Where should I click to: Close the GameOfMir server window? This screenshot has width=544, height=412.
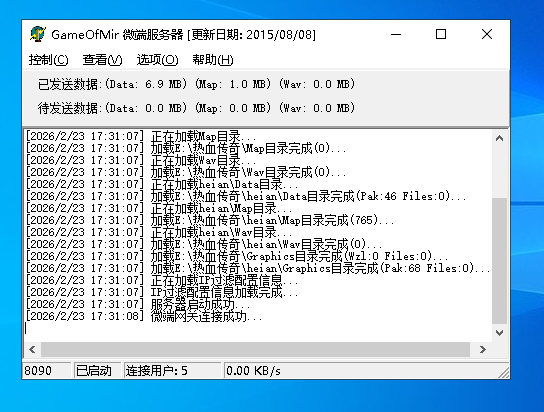click(487, 34)
